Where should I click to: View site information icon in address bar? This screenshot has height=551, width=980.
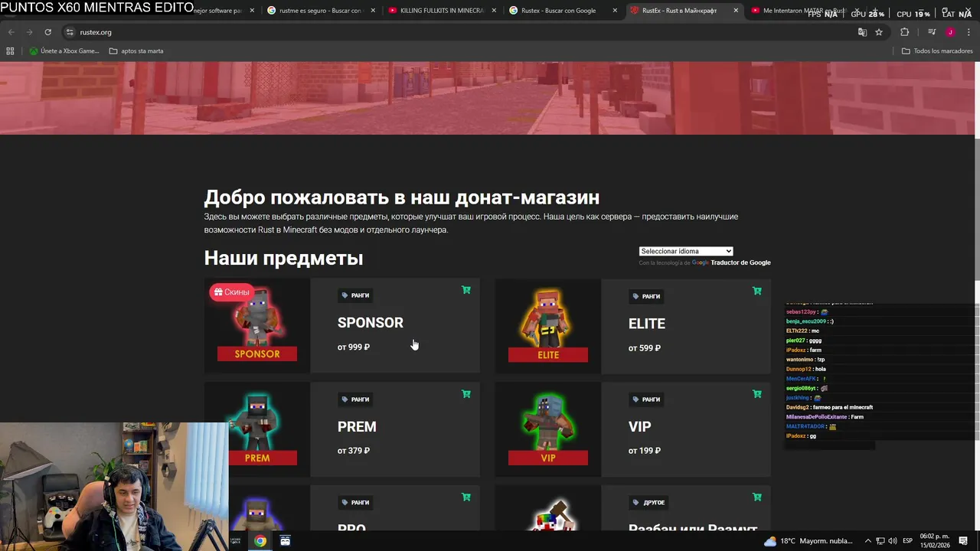(x=70, y=32)
